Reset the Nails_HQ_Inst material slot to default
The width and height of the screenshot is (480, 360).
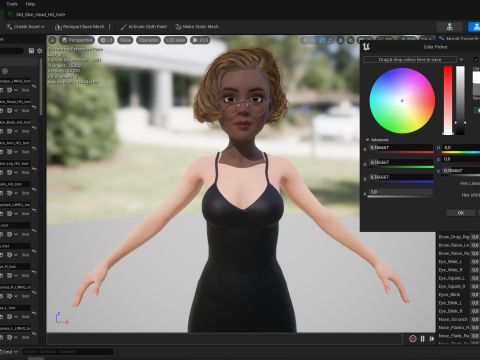(34, 190)
